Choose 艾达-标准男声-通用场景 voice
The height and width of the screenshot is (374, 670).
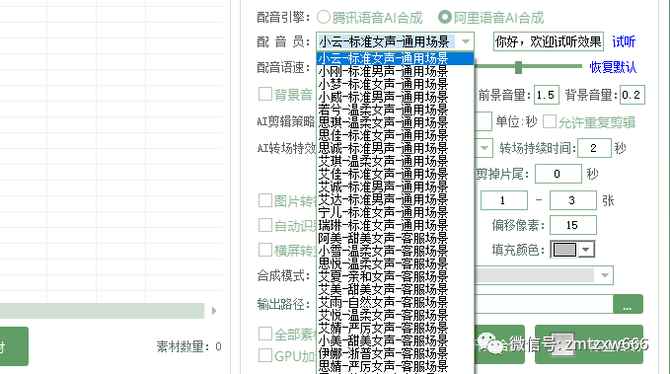tap(395, 199)
